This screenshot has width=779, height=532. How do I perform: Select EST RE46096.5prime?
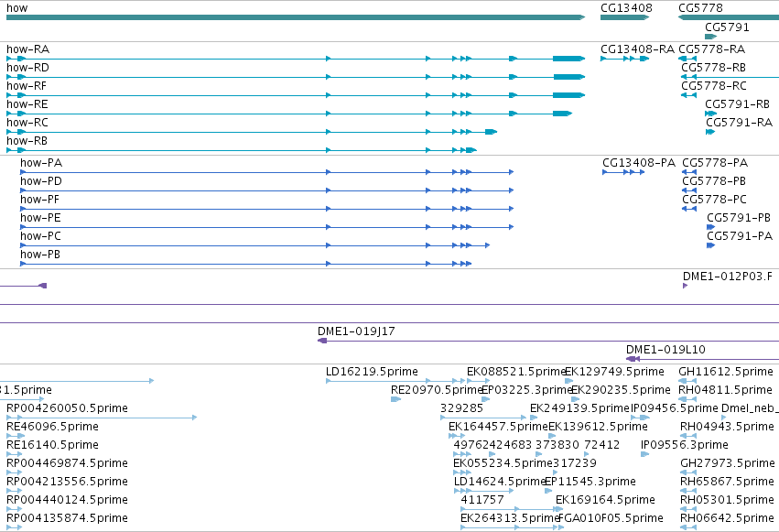click(53, 427)
